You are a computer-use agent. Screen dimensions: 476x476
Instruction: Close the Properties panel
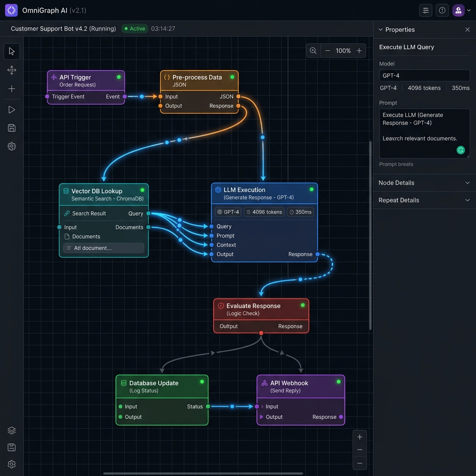point(468,29)
